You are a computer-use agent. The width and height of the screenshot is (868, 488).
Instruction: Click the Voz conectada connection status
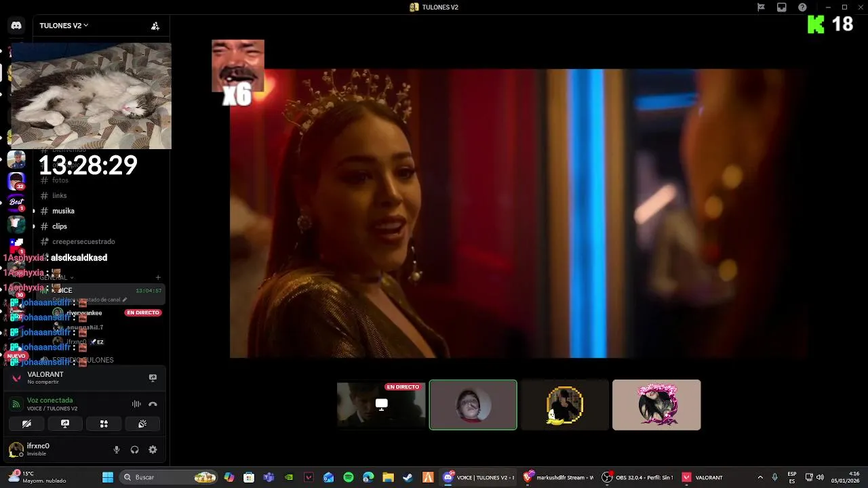coord(50,400)
